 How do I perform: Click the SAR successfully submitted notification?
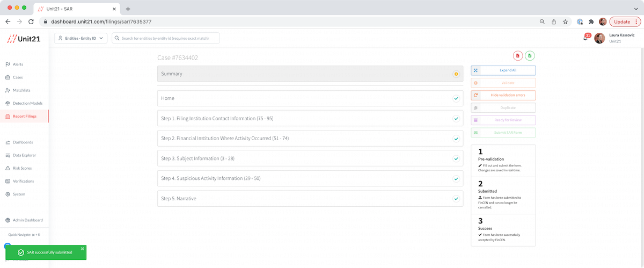(x=46, y=252)
